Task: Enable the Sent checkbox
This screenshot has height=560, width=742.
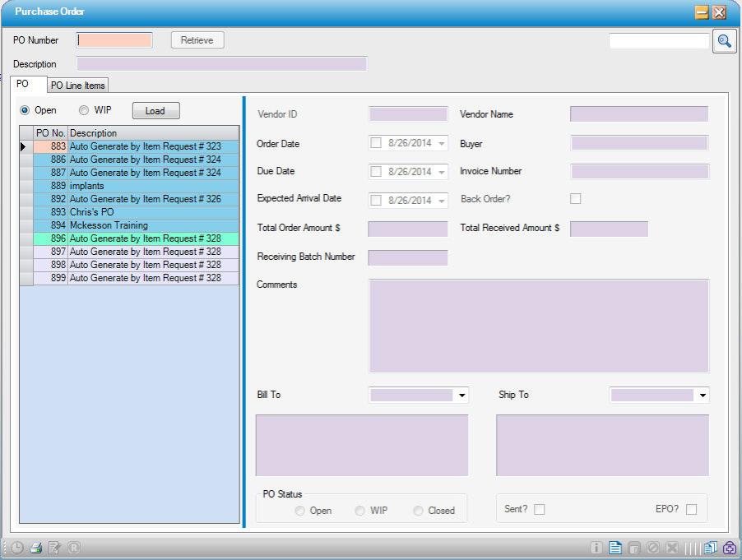Action: pyautogui.click(x=539, y=509)
